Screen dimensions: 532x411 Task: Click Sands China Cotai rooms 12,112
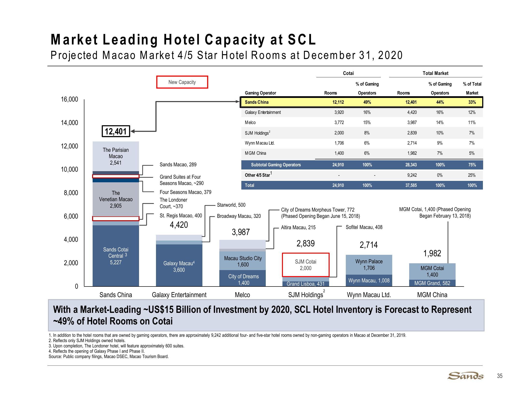pos(338,102)
